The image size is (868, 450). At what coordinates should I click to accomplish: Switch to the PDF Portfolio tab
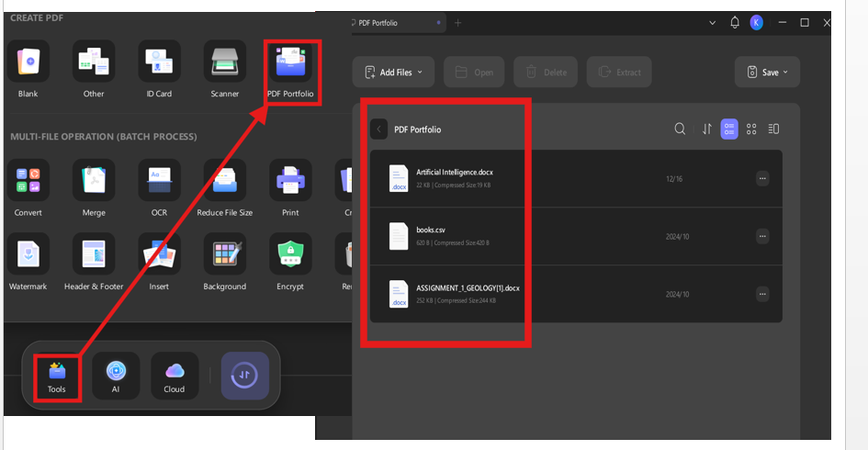(397, 23)
